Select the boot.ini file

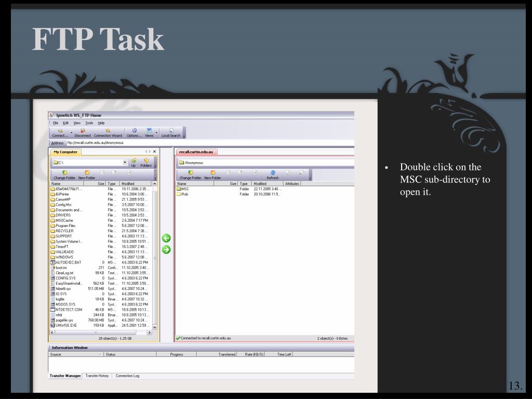point(59,268)
